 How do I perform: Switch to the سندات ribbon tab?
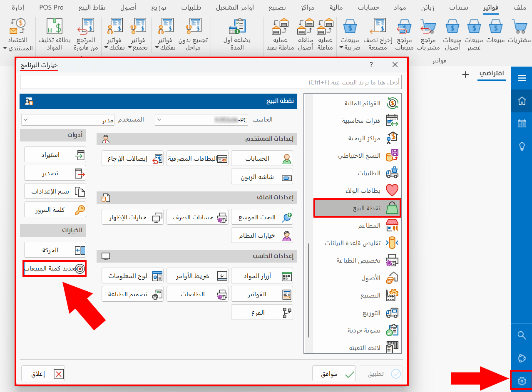pos(459,7)
